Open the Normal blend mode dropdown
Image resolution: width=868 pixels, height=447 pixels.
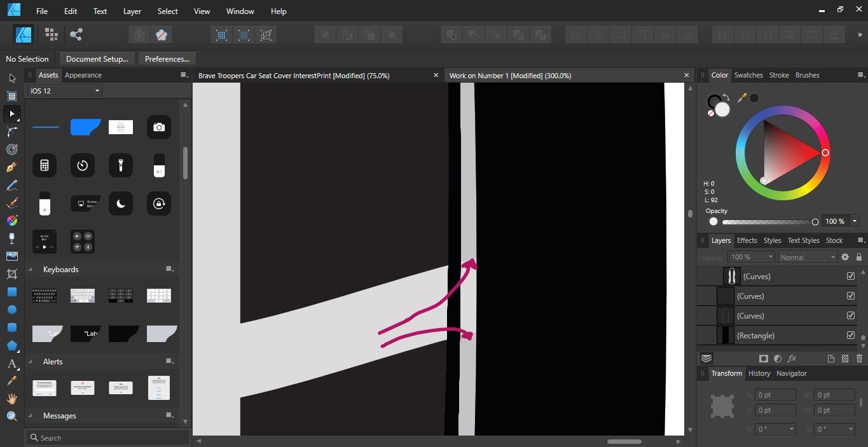[x=807, y=258]
